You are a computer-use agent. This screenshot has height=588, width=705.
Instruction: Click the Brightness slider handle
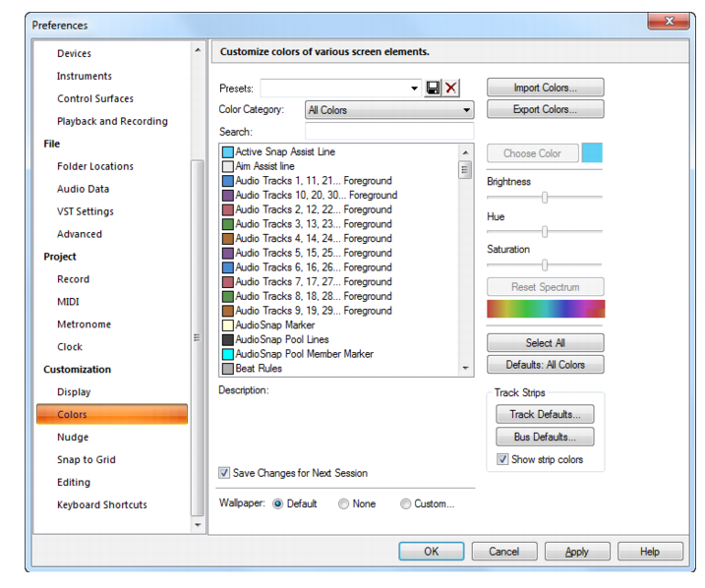click(545, 198)
